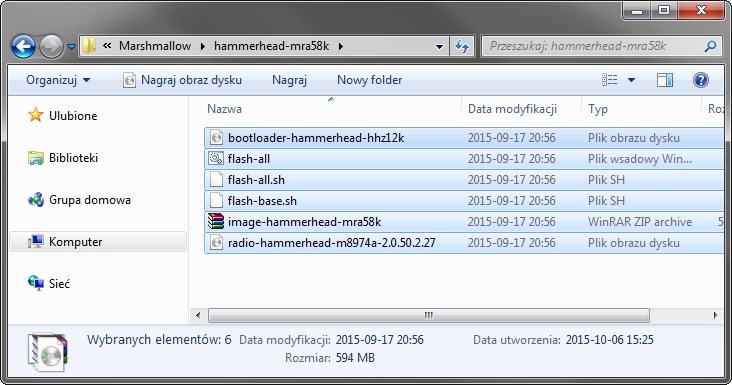Go back with the blue Back arrow
The image size is (732, 385).
pos(23,46)
